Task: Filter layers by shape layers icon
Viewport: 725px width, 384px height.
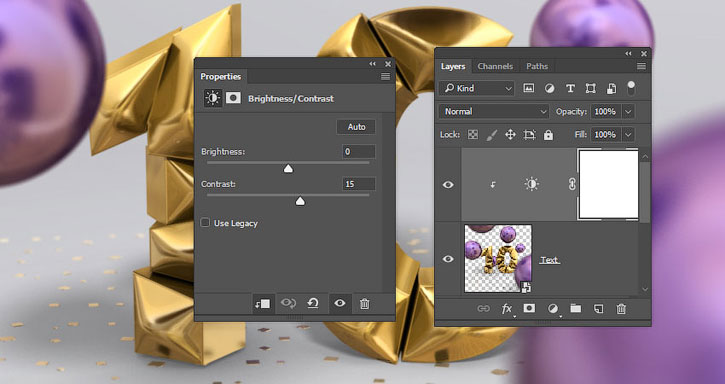Action: coord(590,88)
